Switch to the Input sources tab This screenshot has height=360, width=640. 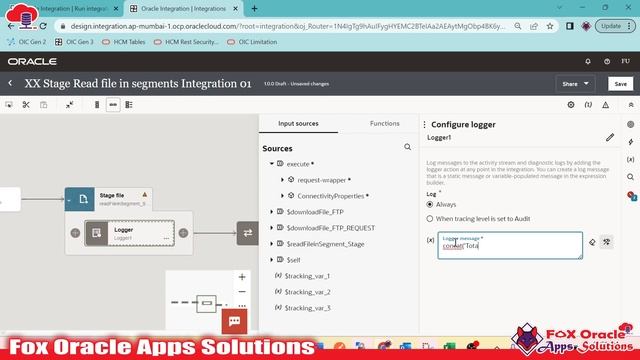[298, 123]
